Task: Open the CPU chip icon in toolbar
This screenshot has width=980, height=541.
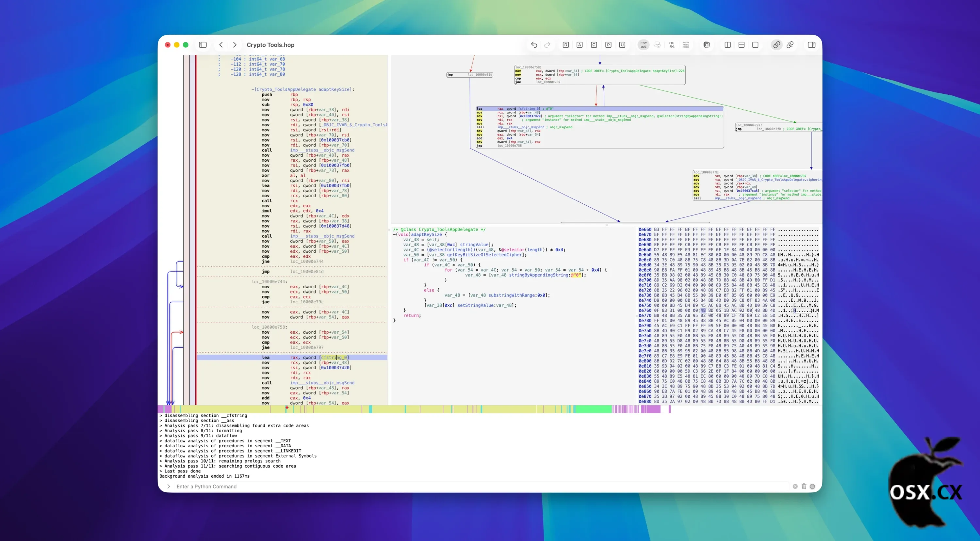Action: point(707,45)
